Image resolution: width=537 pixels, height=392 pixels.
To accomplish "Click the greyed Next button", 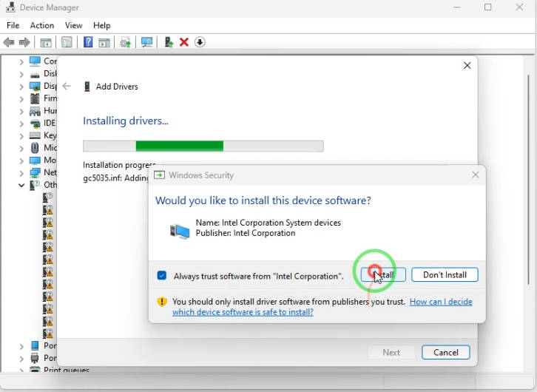I will [x=391, y=352].
